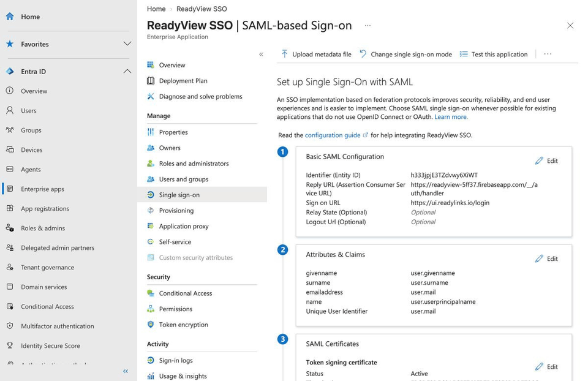Click the Test this application list icon
Viewport: 588px width, 381px height.
(464, 54)
